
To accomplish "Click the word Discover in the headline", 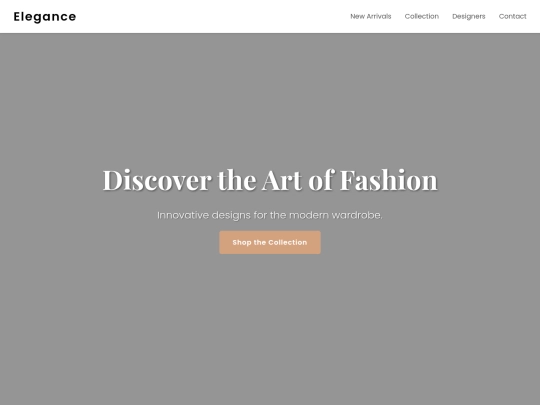I will click(157, 180).
